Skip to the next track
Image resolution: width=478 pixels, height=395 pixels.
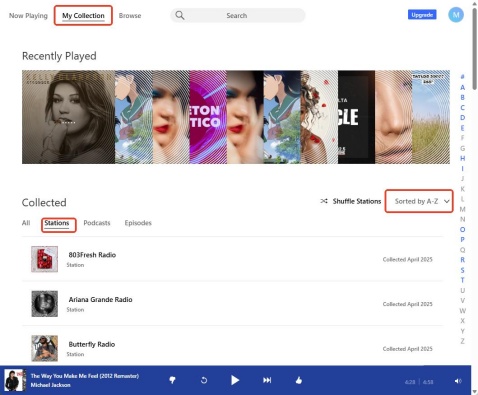coord(267,380)
